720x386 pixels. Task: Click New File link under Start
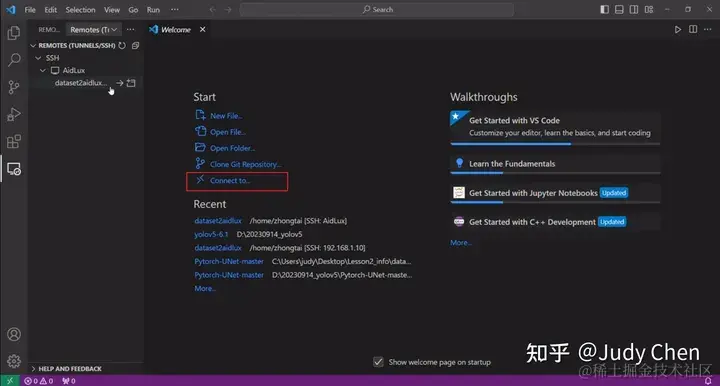[x=219, y=116]
